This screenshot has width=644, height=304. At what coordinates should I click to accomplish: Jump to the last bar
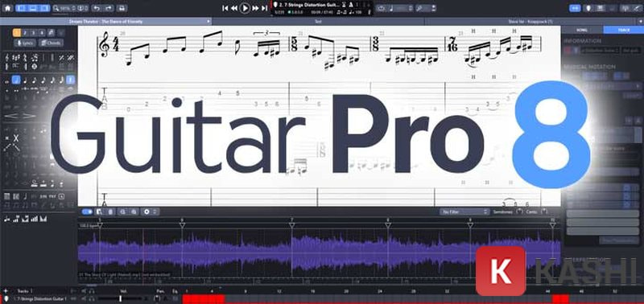click(x=265, y=8)
